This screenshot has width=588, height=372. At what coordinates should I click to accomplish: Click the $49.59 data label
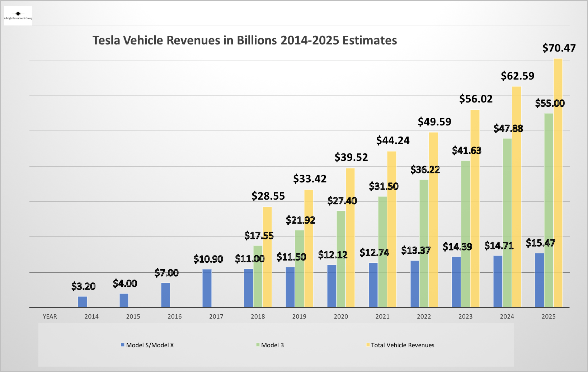434,122
